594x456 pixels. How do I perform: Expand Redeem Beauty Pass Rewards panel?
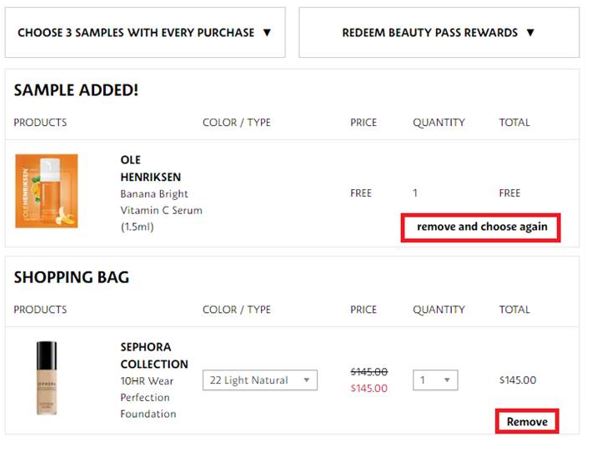(x=439, y=33)
